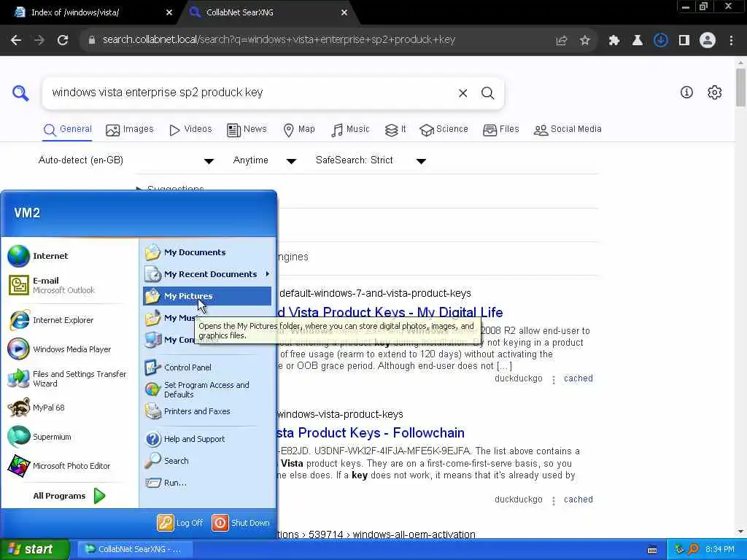Click the page vertical scrollbar thumb
Viewport: 747px width, 560px height.
click(740, 87)
